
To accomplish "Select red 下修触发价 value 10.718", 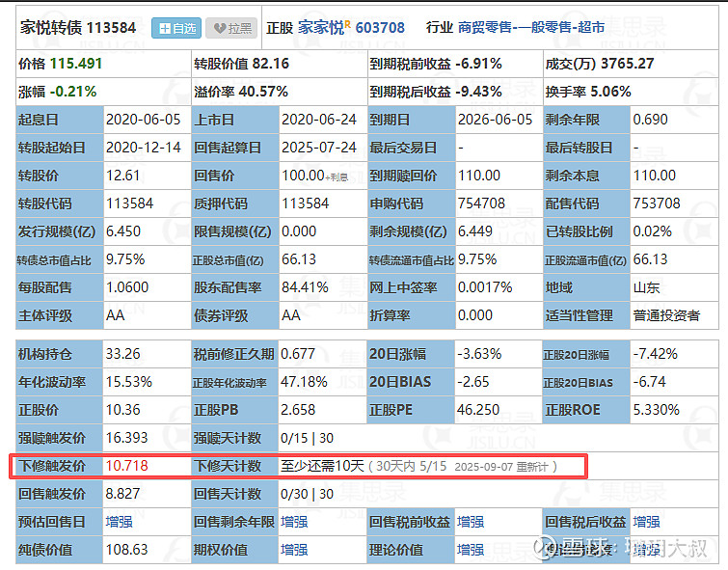I will 126,465.
